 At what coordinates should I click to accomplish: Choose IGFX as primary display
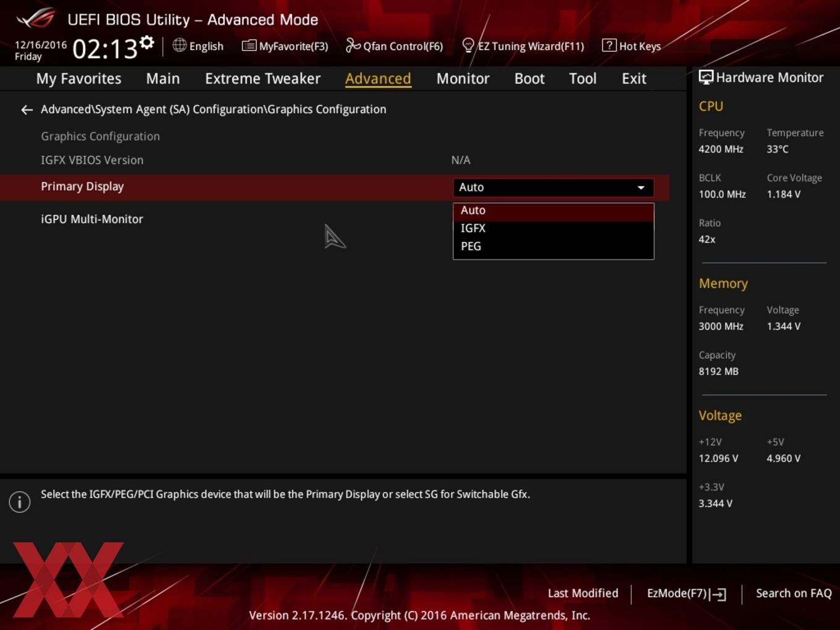pos(553,229)
